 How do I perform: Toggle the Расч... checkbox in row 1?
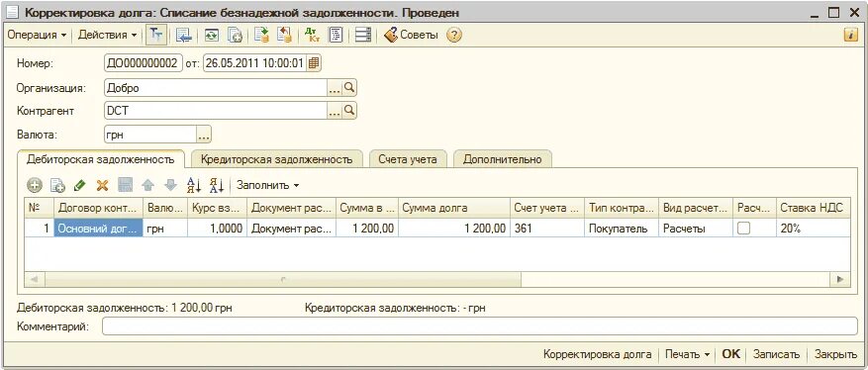pyautogui.click(x=743, y=228)
